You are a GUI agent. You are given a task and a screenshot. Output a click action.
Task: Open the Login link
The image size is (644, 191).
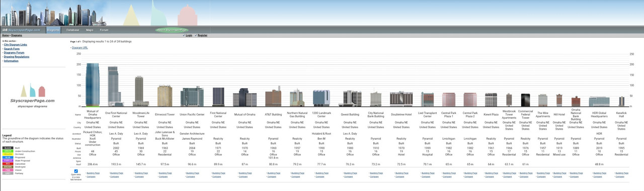(189, 36)
